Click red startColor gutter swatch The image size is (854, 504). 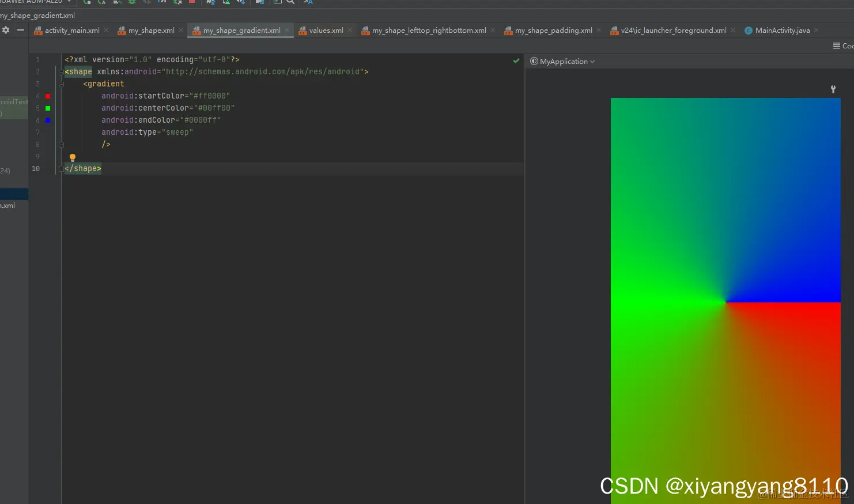[x=48, y=96]
